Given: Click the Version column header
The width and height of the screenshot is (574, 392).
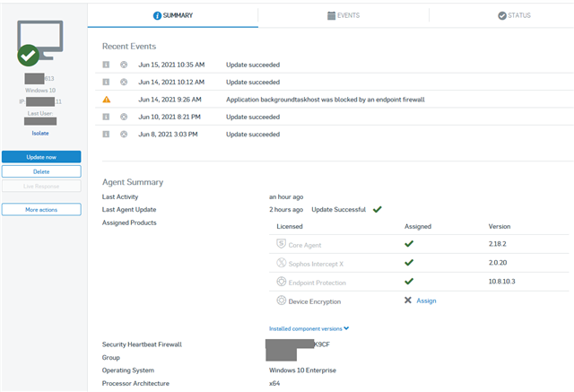Looking at the screenshot, I should tap(500, 227).
